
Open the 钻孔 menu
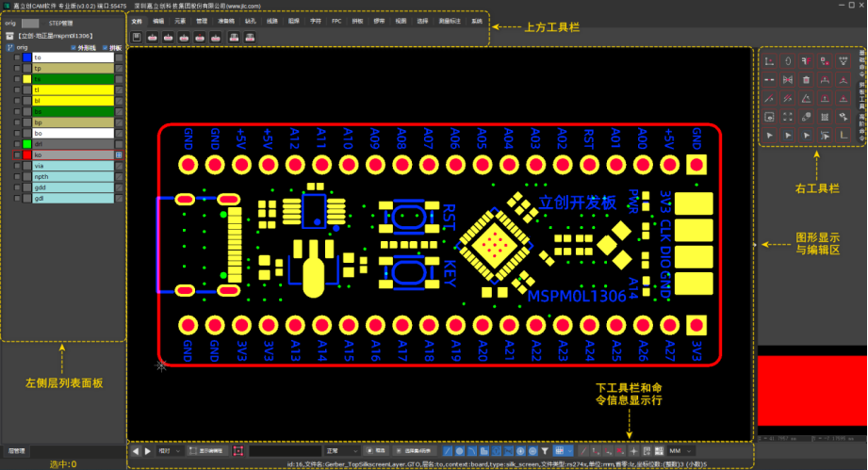click(x=250, y=21)
